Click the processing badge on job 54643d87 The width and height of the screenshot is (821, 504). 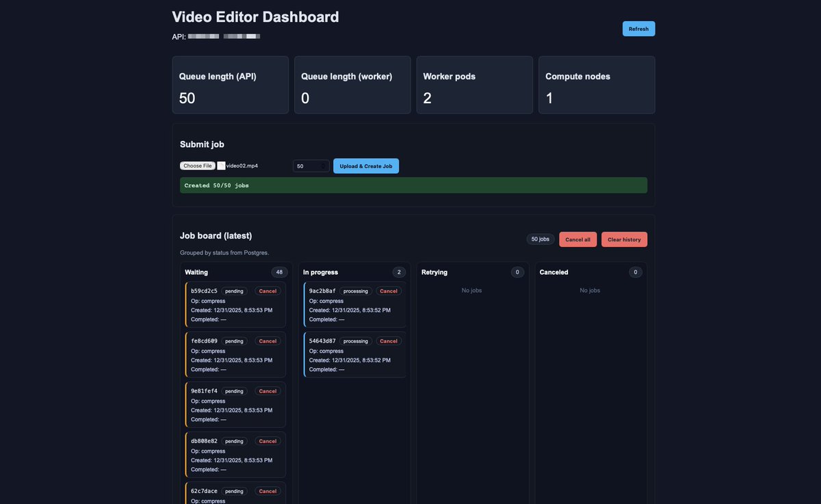tap(356, 341)
